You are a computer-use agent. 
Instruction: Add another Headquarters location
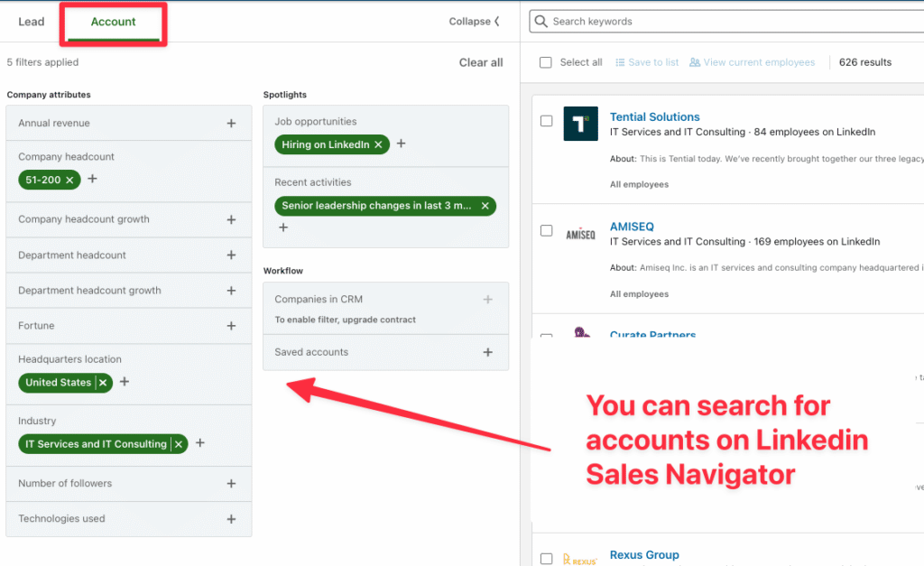(x=125, y=382)
